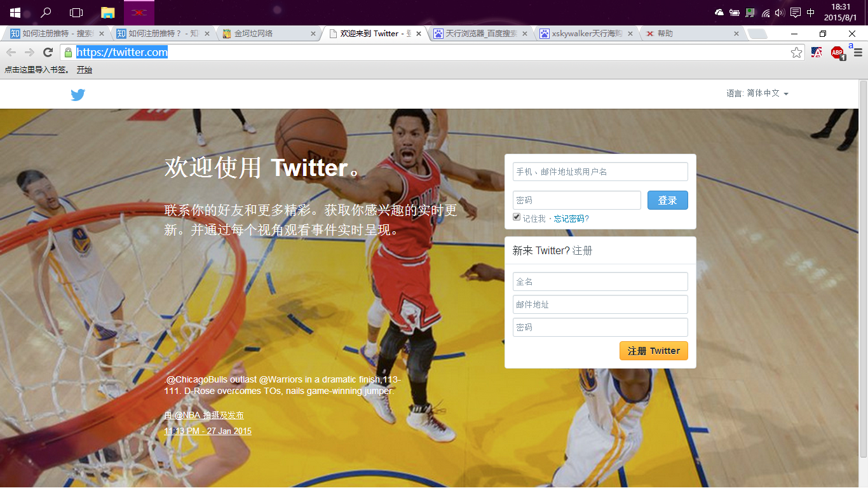This screenshot has height=488, width=868.
Task: Click the Chinese IME indicator 中
Action: coord(811,13)
